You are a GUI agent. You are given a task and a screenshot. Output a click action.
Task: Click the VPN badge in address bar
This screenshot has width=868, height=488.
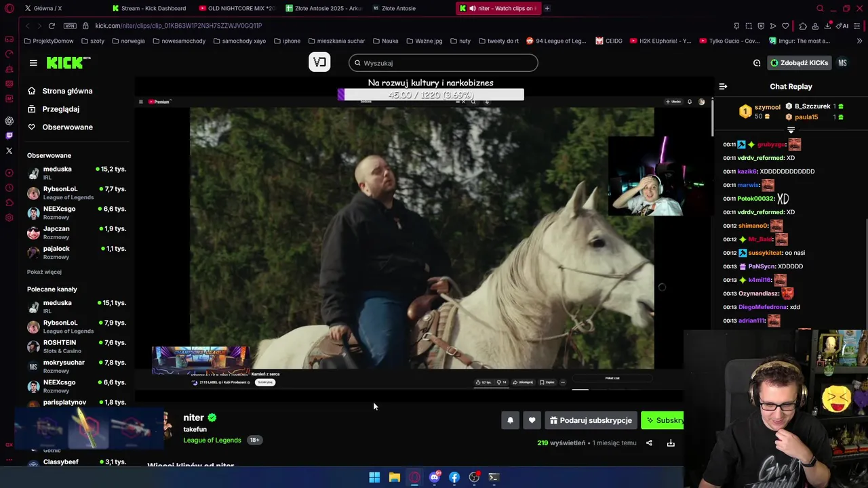(70, 26)
